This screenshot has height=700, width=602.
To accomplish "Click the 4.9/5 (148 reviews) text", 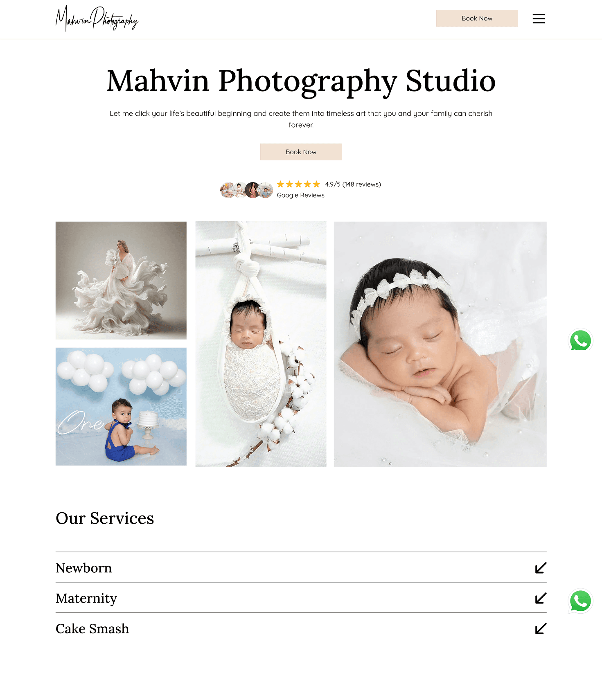I will [x=353, y=184].
